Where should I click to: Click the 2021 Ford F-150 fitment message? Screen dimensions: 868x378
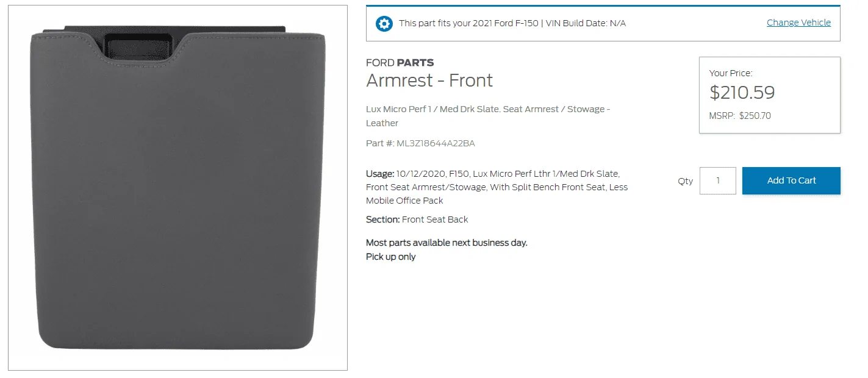[x=512, y=23]
